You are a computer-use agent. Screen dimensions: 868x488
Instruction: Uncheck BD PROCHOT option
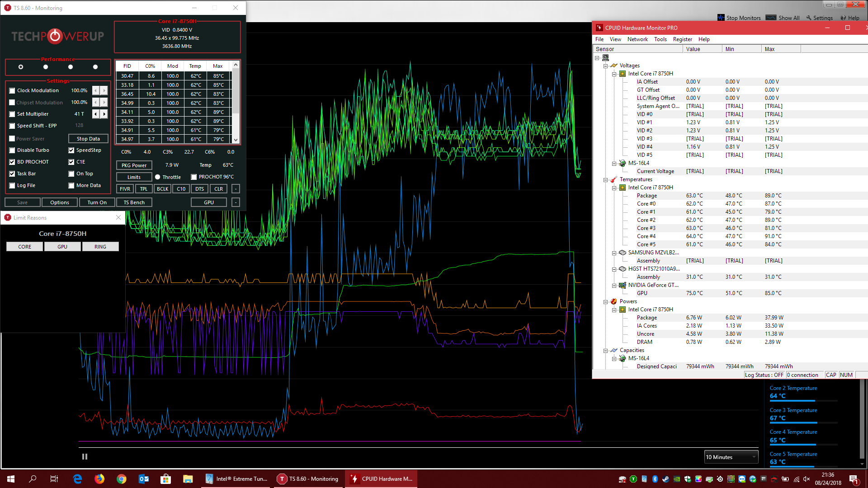tap(12, 162)
